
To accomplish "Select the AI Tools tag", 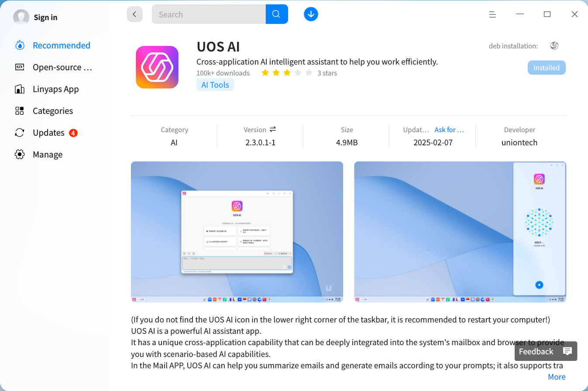I will pyautogui.click(x=215, y=85).
